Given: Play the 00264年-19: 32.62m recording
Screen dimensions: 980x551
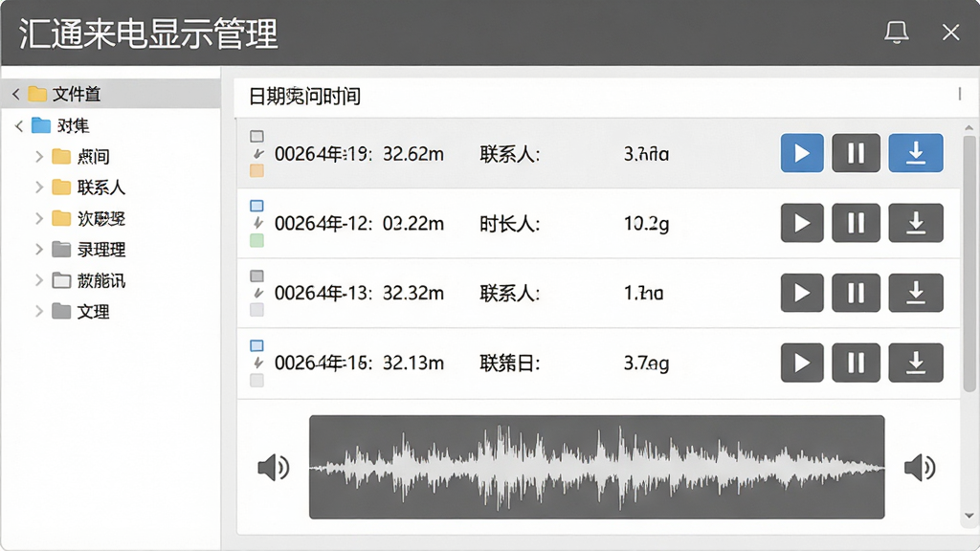Looking at the screenshot, I should coord(802,153).
